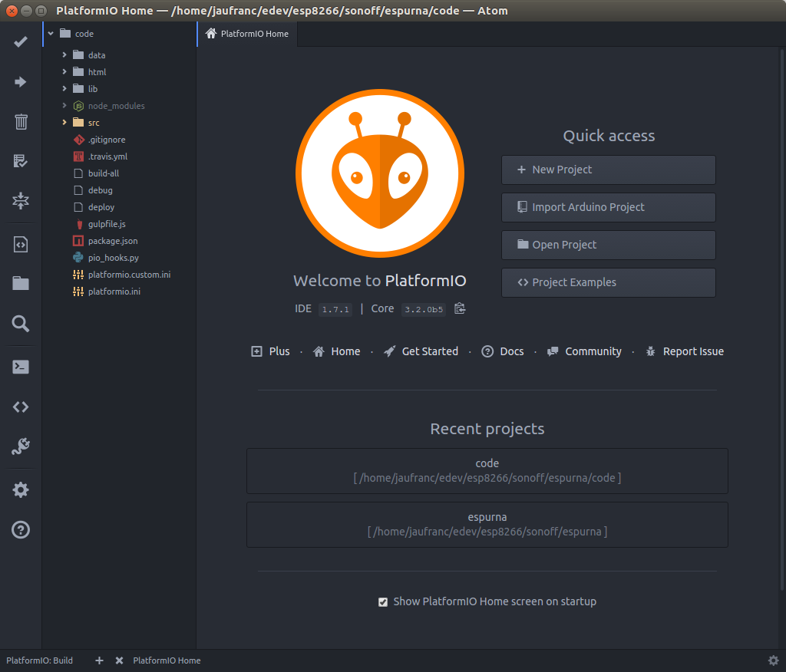Screen dimensions: 786x672
Task: Open the Get Started link
Action: (421, 351)
